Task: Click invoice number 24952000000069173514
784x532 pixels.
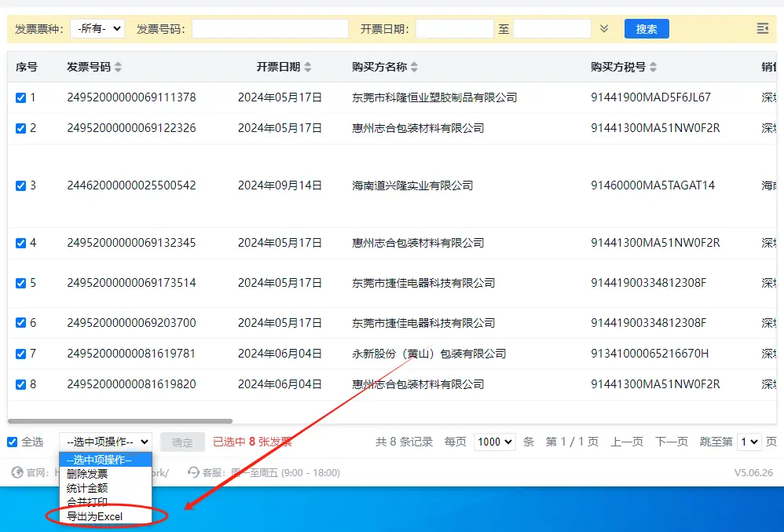Action: click(x=131, y=284)
